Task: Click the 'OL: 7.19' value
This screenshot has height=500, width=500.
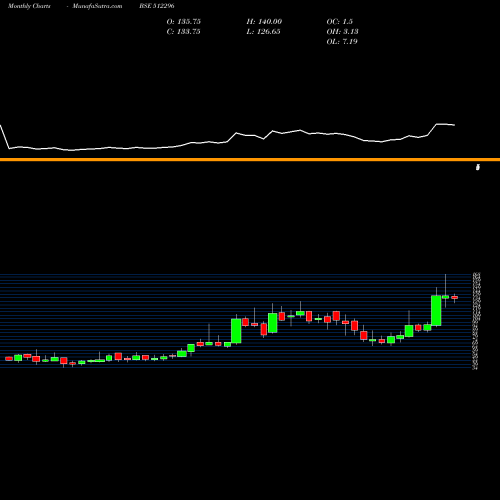Action: coord(342,42)
